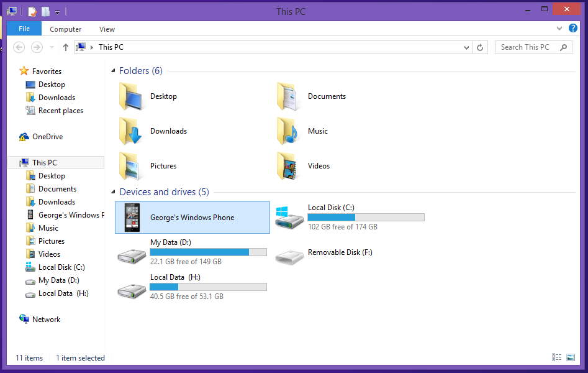Click the New folder quick access icon
This screenshot has height=373, width=588.
(45, 12)
